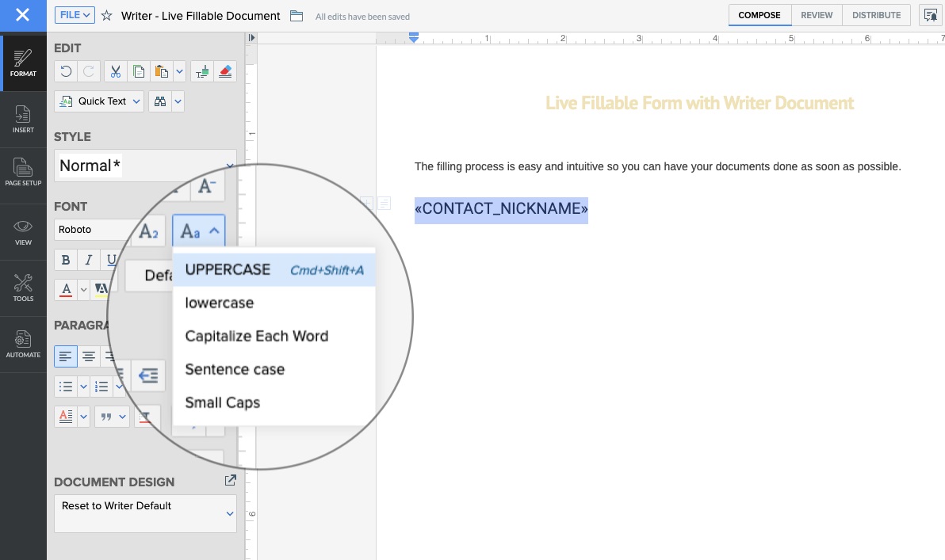Click the folder icon beside document title

click(297, 16)
